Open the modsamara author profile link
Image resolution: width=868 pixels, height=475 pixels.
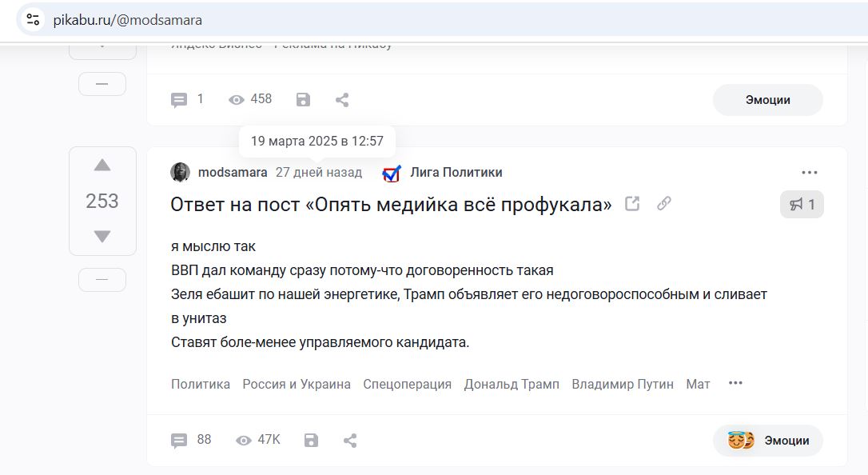pyautogui.click(x=233, y=173)
